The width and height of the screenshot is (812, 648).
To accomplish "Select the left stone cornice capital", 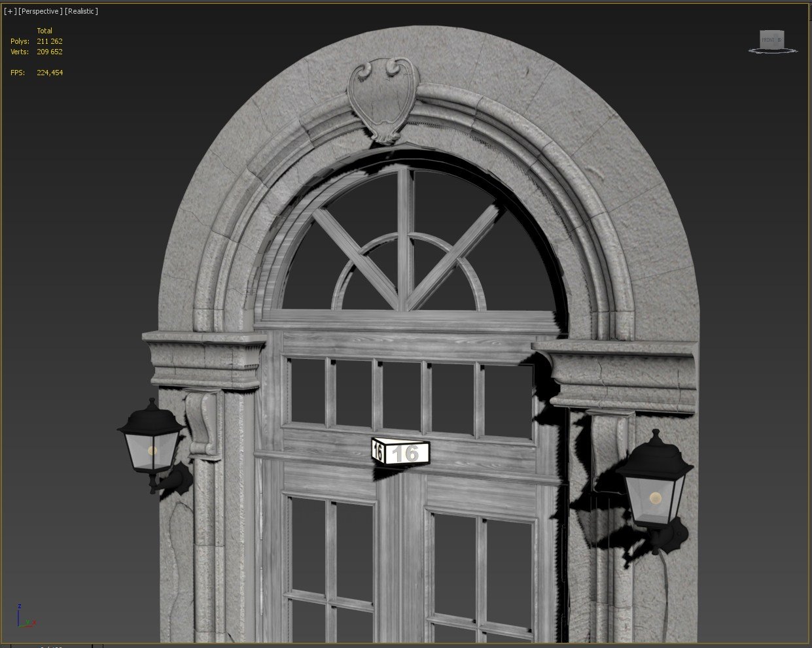I will pyautogui.click(x=204, y=358).
